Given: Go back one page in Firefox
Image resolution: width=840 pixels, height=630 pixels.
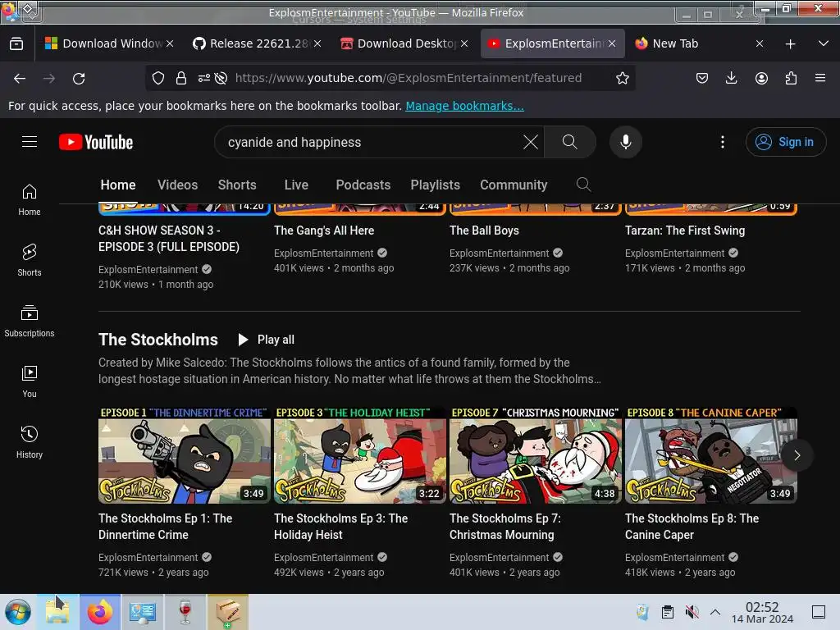Looking at the screenshot, I should tap(20, 79).
